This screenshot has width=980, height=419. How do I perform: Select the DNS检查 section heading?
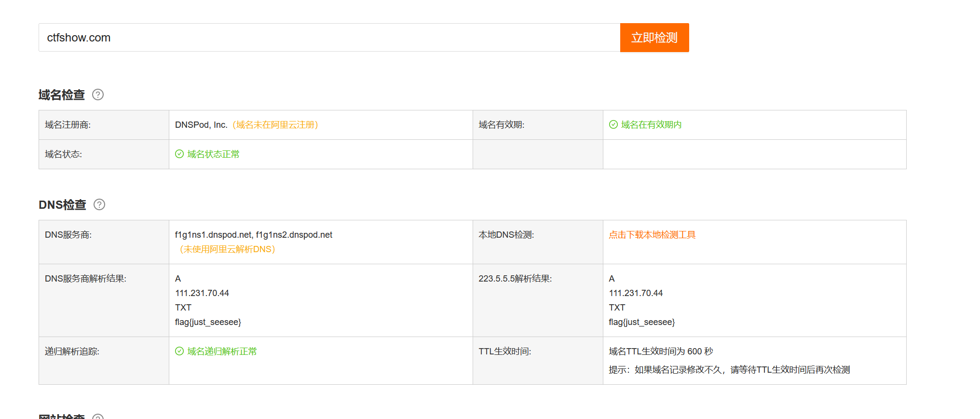coord(62,204)
